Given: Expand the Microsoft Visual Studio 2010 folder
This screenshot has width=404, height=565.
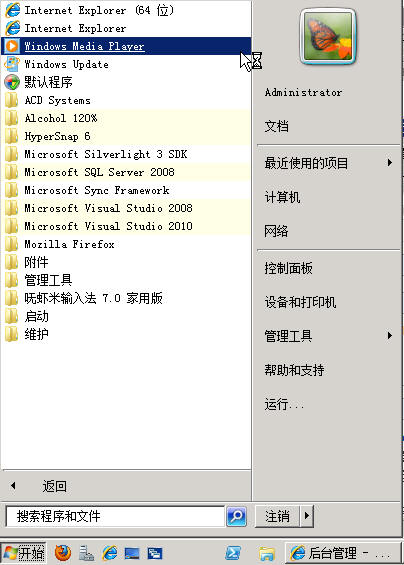Looking at the screenshot, I should click(126, 226).
